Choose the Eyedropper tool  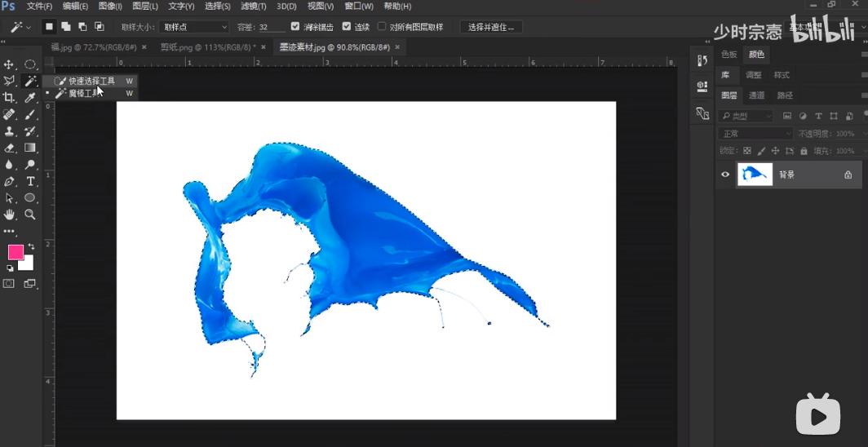(x=30, y=98)
